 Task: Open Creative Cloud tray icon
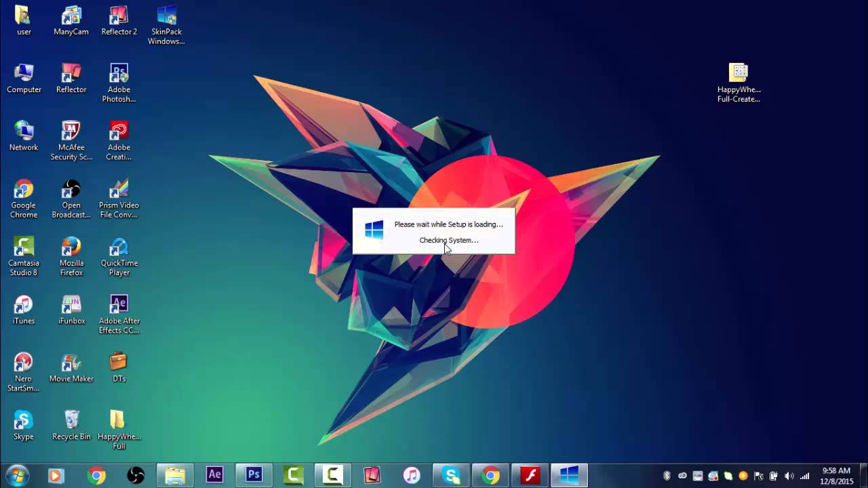[x=682, y=476]
